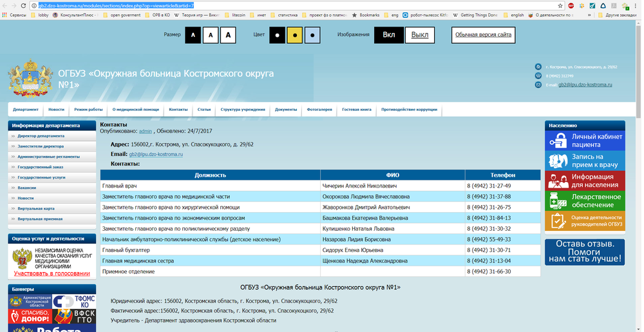Open the ТФОМС КО banner

coord(74,302)
